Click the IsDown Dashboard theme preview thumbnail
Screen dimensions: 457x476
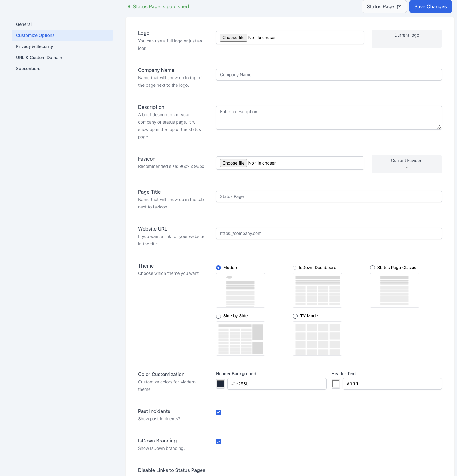[317, 290]
